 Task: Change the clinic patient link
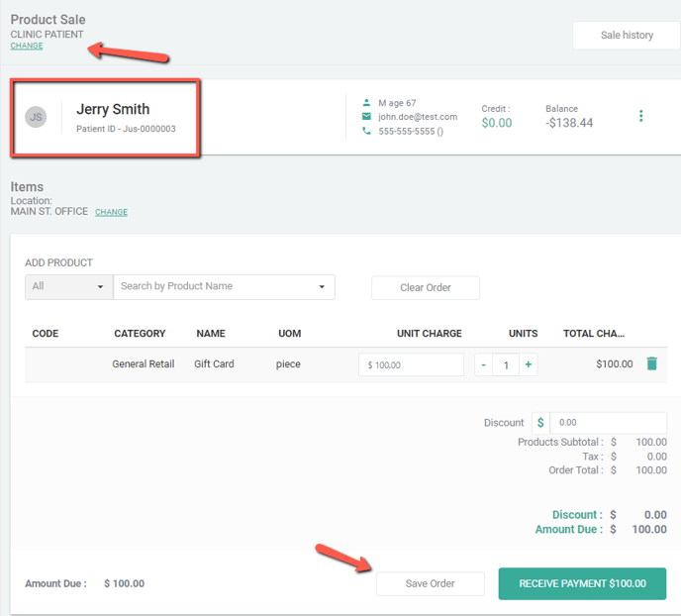click(x=27, y=47)
